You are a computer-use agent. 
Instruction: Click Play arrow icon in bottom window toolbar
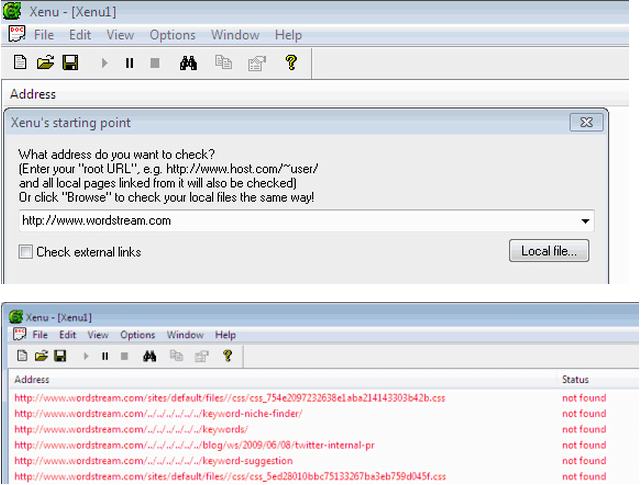(x=86, y=356)
